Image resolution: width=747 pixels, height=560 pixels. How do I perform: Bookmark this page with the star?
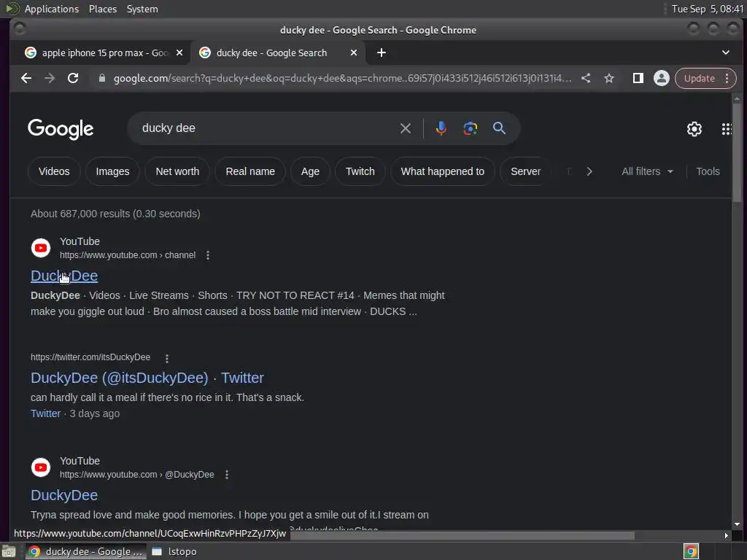pyautogui.click(x=609, y=78)
